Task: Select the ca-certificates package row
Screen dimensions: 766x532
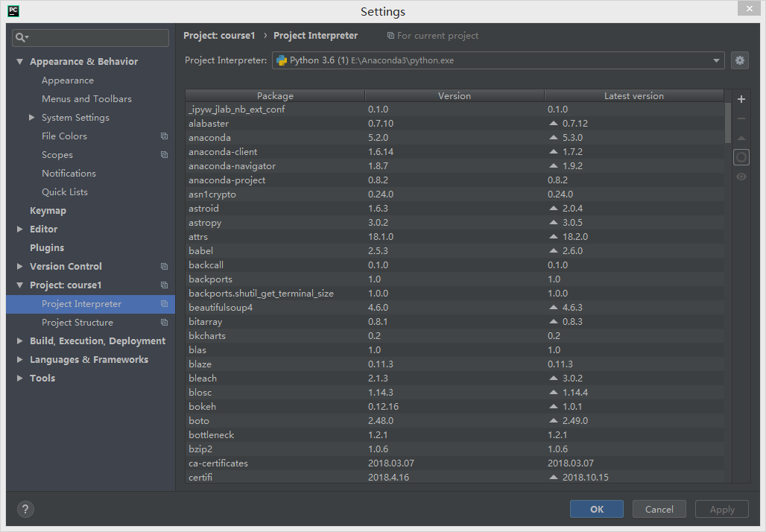Action: pos(455,463)
